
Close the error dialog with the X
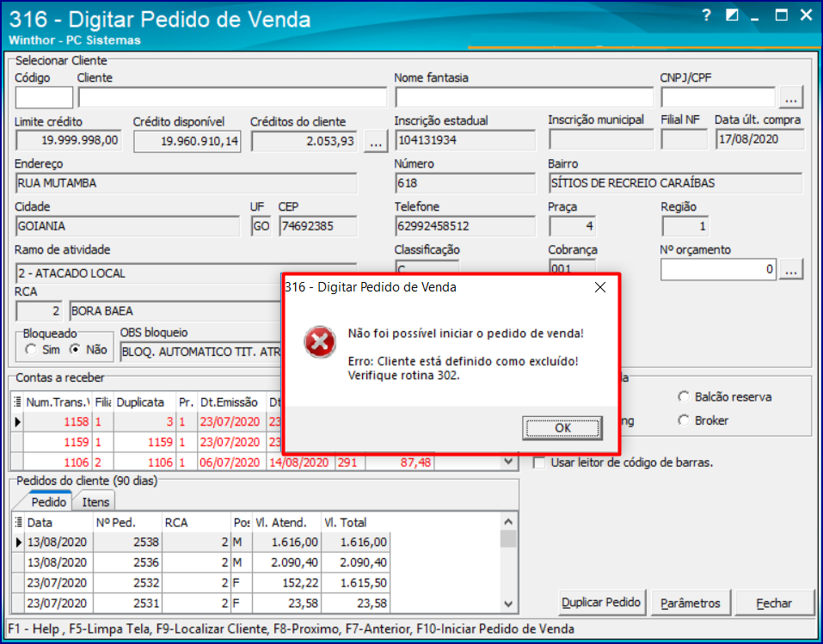click(600, 287)
